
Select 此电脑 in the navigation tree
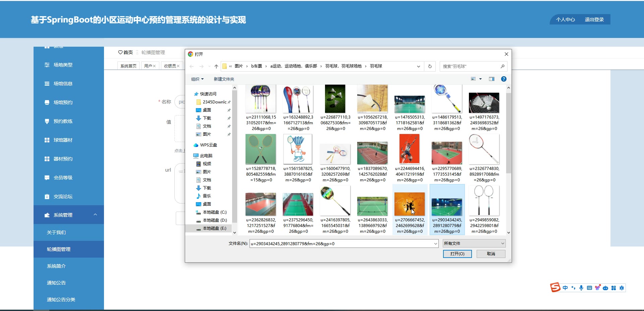206,156
